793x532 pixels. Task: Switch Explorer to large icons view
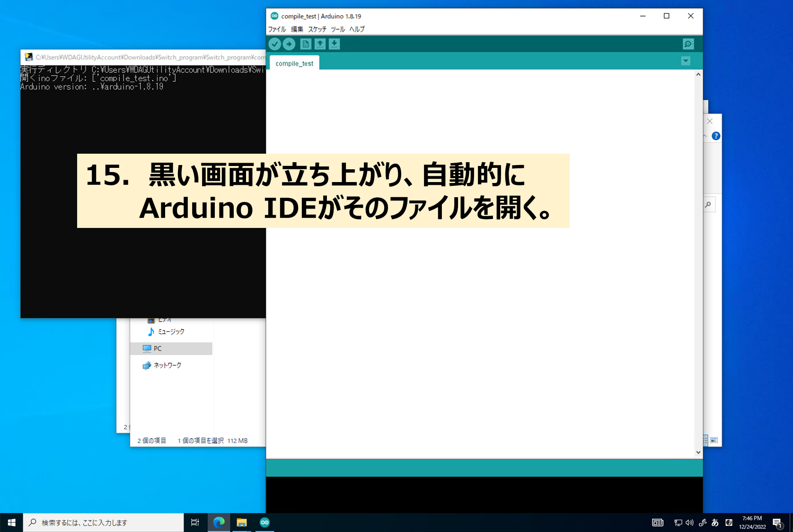tap(714, 440)
